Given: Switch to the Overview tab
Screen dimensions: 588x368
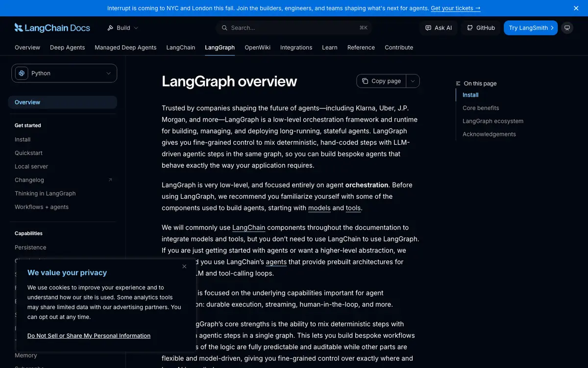Looking at the screenshot, I should click(27, 48).
